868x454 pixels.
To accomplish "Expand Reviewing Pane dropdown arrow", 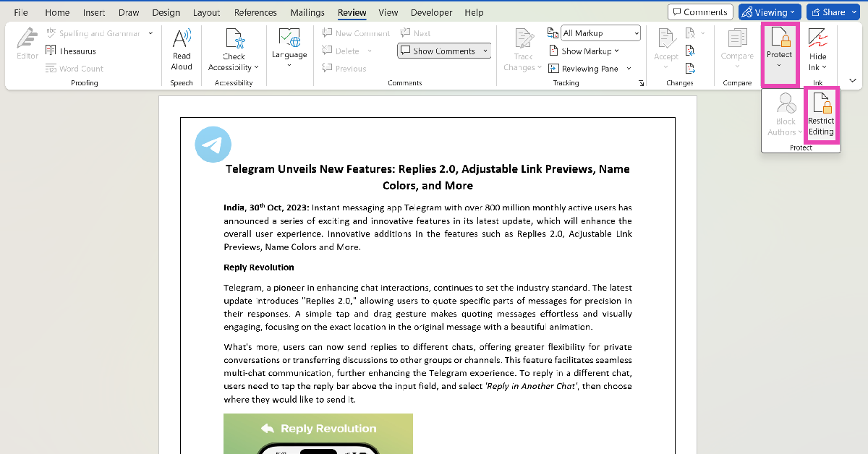I will coord(629,69).
